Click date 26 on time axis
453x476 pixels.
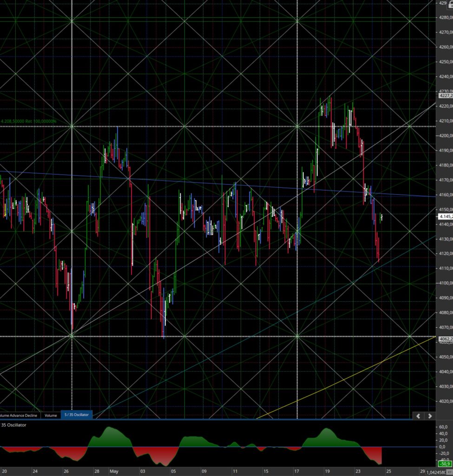tap(66, 471)
